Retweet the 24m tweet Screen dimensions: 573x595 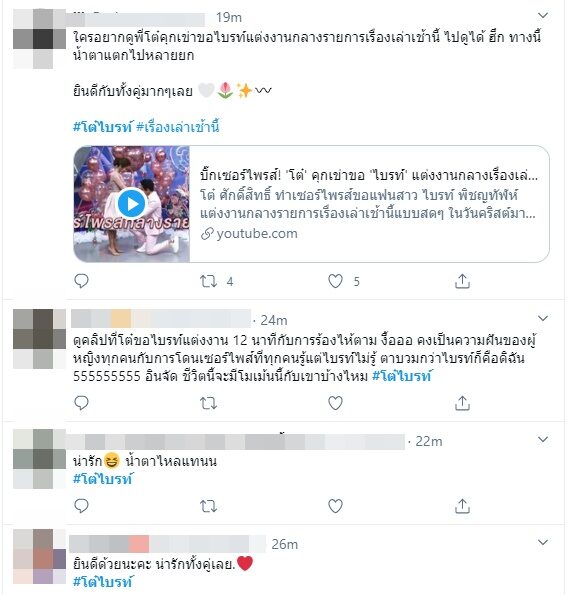point(208,403)
